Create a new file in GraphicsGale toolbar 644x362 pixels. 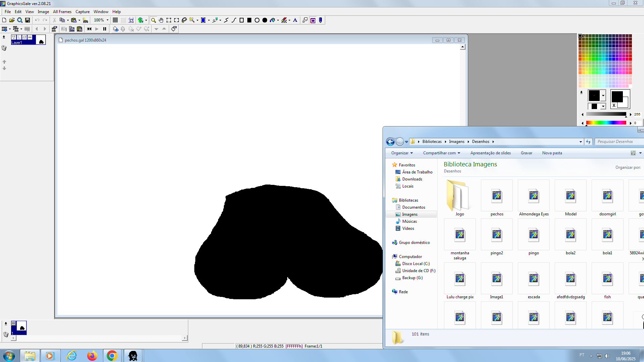(4, 20)
